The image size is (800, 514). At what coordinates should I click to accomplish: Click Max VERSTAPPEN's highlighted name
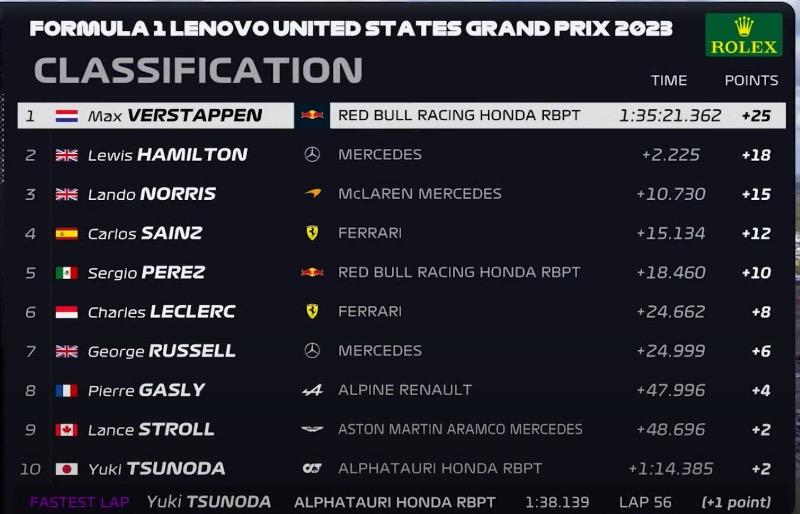tap(175, 115)
